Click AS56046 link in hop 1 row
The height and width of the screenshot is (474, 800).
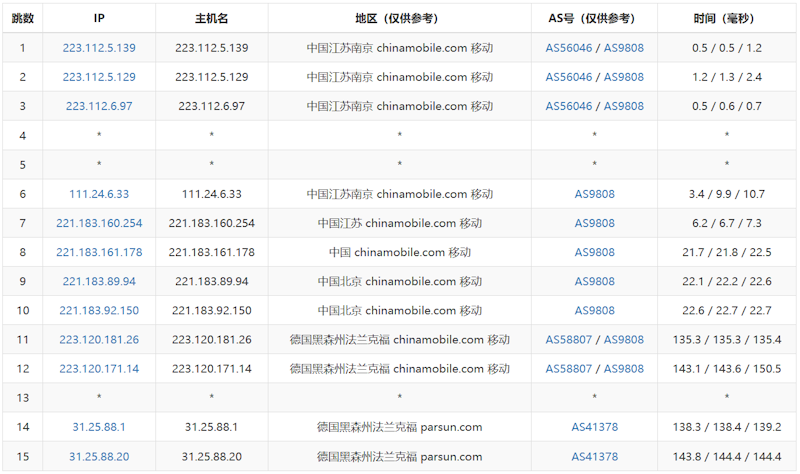point(569,48)
